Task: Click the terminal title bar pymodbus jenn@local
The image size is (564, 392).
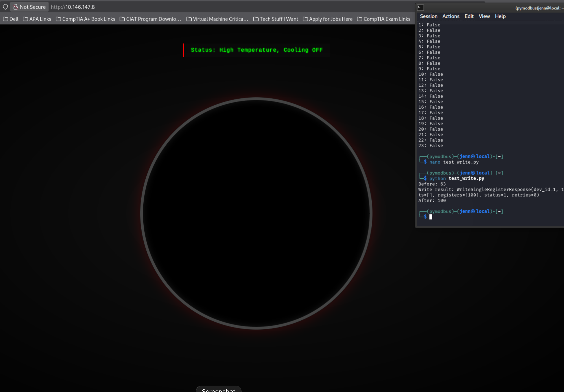Action: point(539,8)
